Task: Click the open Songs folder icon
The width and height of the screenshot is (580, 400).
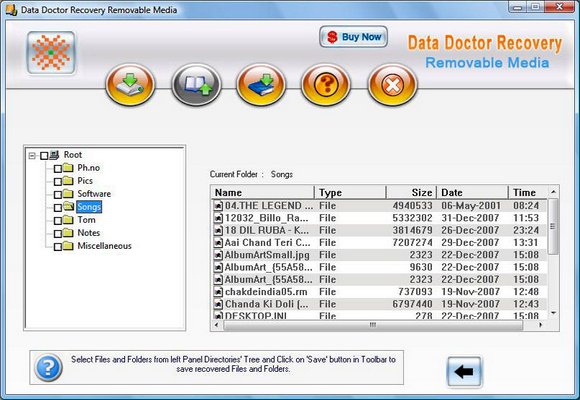Action: pyautogui.click(x=68, y=206)
